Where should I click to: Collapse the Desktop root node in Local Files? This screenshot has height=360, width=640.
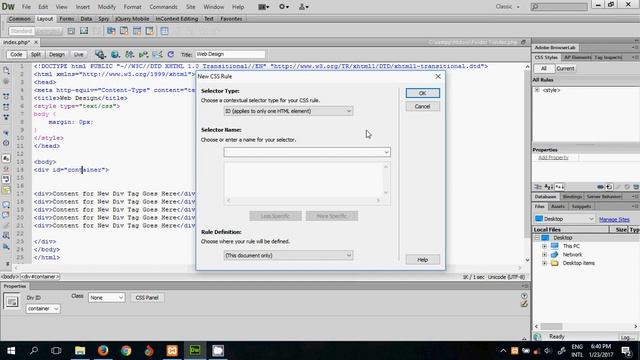(x=537, y=238)
